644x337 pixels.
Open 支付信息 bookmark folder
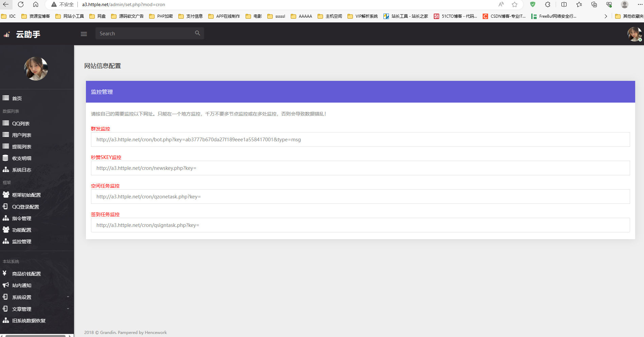point(191,16)
